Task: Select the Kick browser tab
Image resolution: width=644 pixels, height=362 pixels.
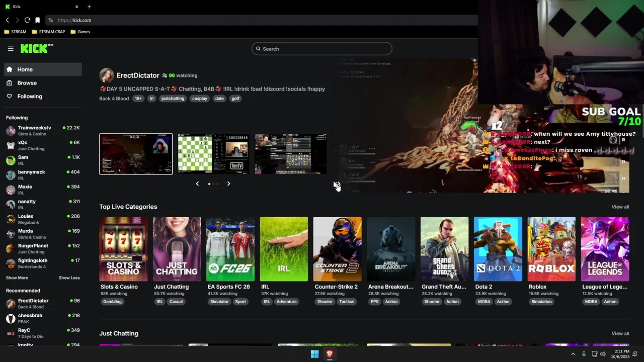Action: pyautogui.click(x=42, y=7)
